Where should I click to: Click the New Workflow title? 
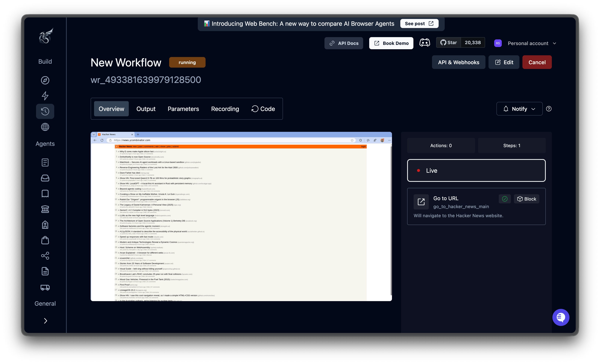point(126,62)
